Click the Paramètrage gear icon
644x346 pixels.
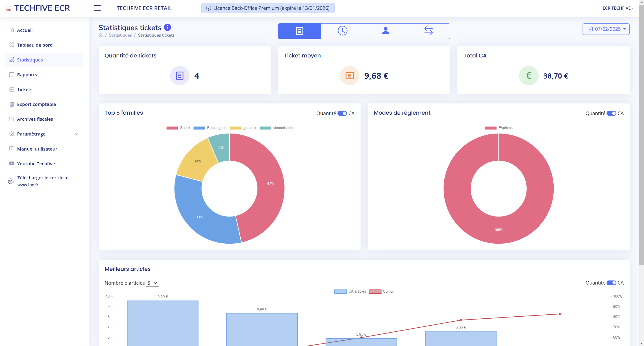(11, 134)
